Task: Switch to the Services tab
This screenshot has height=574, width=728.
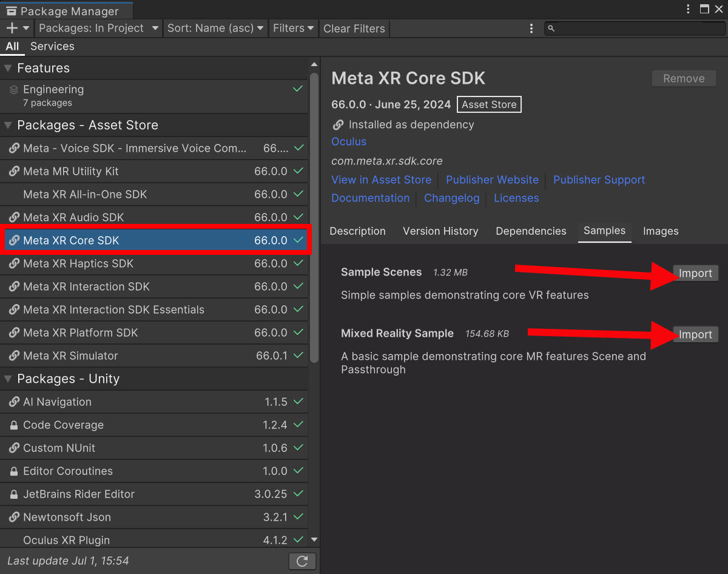Action: [x=52, y=46]
